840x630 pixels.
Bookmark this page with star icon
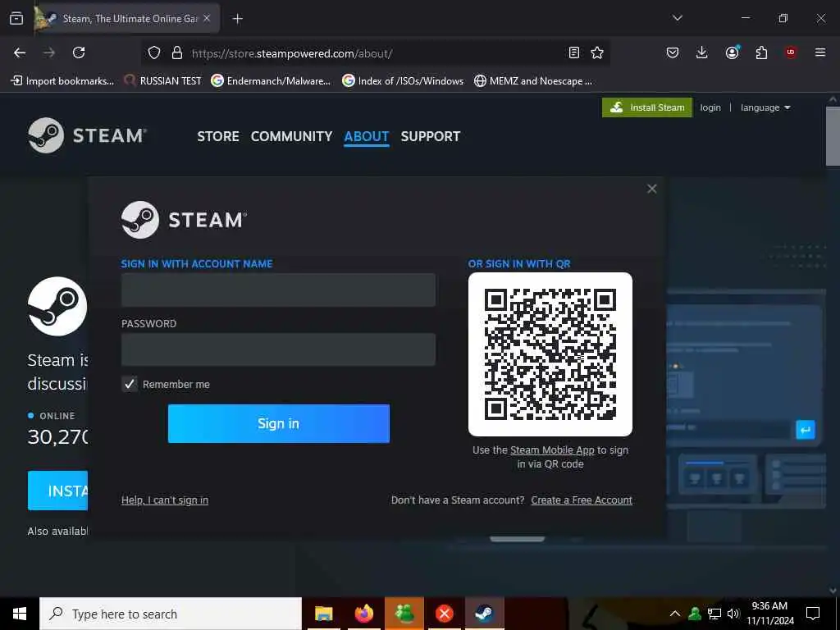(597, 52)
